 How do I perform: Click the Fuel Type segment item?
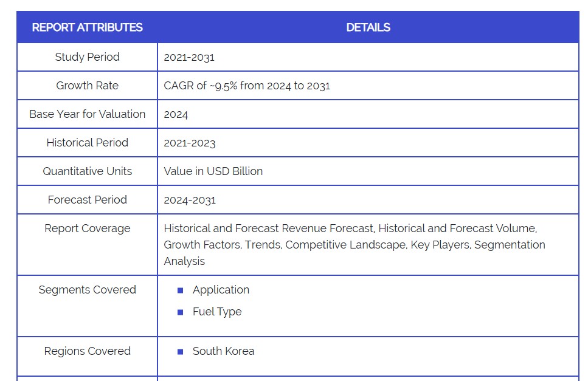[217, 312]
